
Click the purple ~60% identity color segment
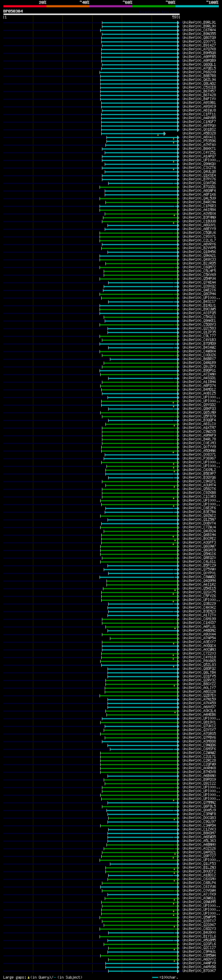pos(111,6)
